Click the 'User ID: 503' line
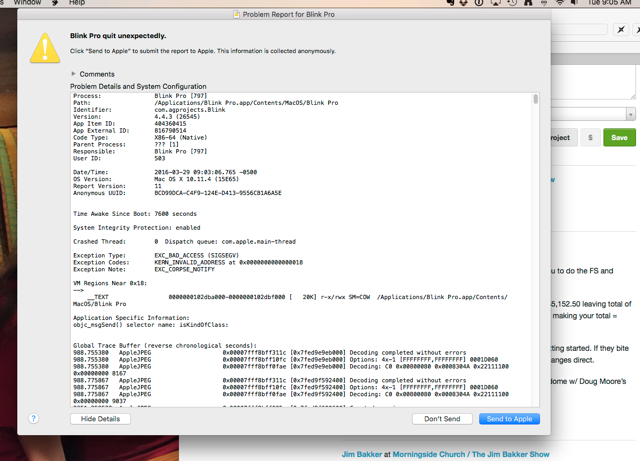The width and height of the screenshot is (640, 461). tap(119, 158)
